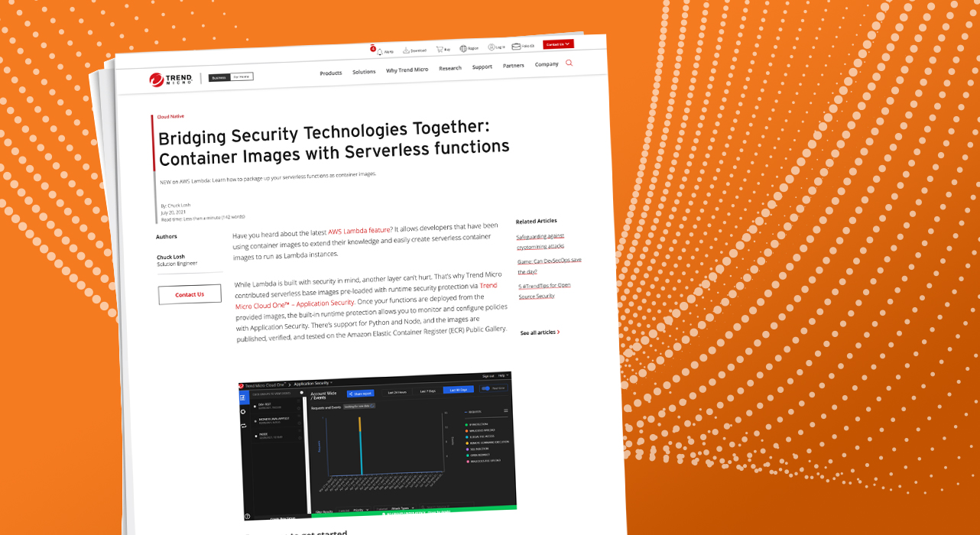The height and width of the screenshot is (535, 980).
Task: Select the Business toggle option
Action: coord(219,77)
